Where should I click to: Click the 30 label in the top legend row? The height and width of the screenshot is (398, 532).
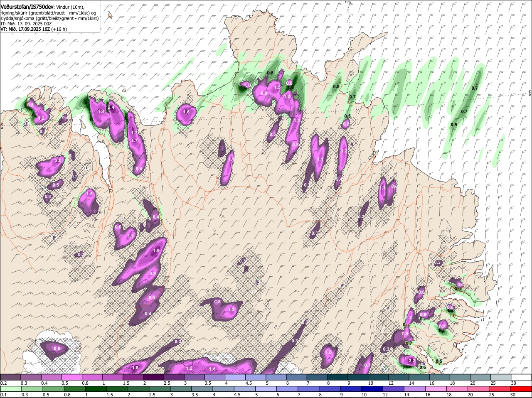[514, 383]
